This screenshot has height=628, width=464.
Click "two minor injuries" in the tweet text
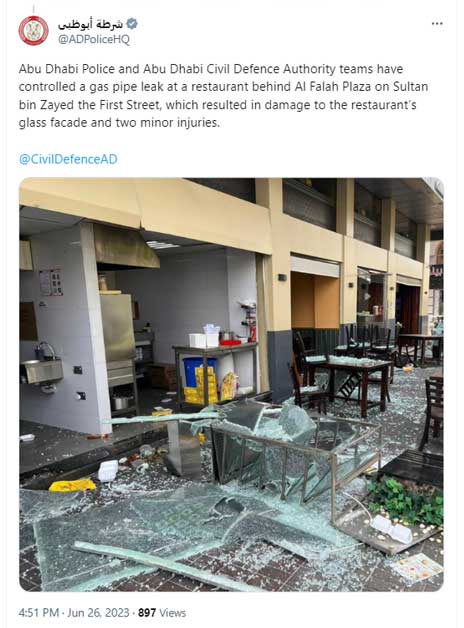pos(167,123)
